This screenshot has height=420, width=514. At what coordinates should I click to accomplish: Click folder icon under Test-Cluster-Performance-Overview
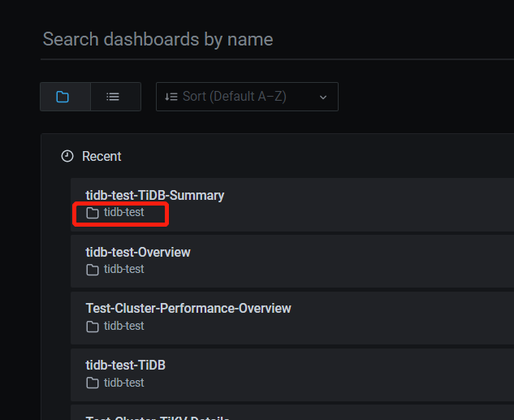point(93,327)
